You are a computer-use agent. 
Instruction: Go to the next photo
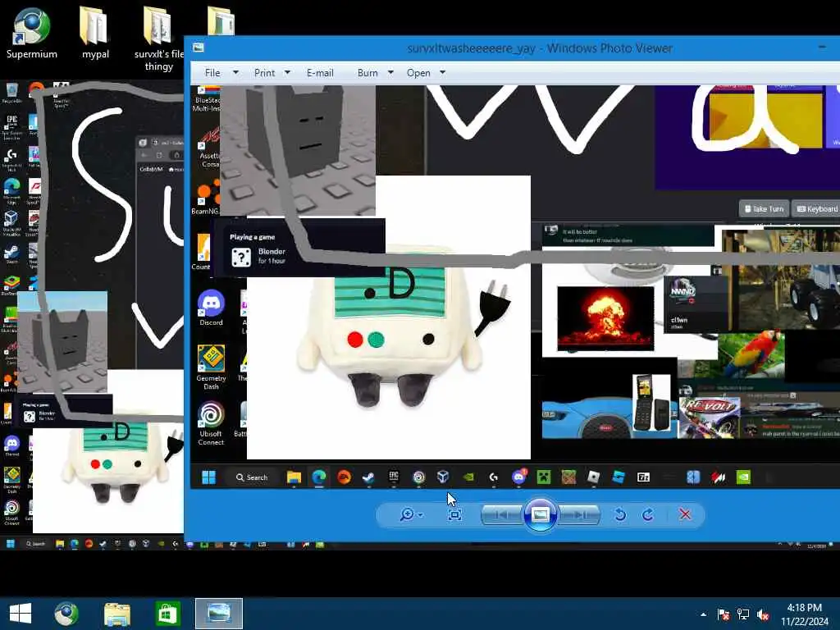(578, 515)
